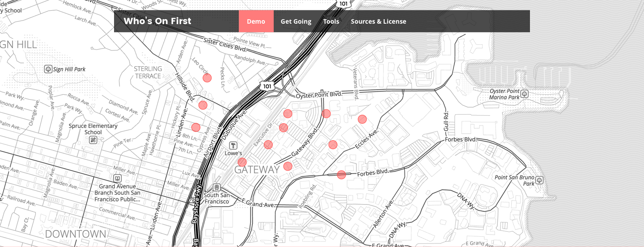Viewport: 644px width, 247px height.
Task: Click the Oyster Point Blvd. street label
Action: 319,95
